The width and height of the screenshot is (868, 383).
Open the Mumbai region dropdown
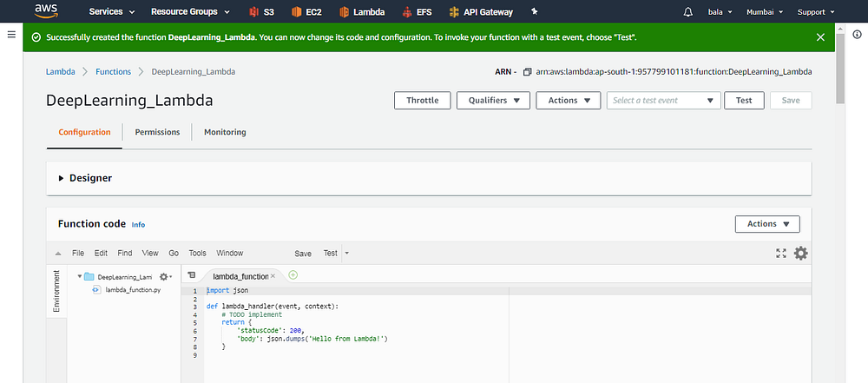[x=765, y=11]
